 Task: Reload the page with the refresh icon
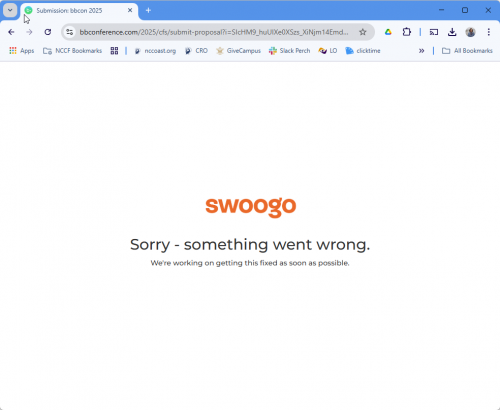click(x=48, y=32)
